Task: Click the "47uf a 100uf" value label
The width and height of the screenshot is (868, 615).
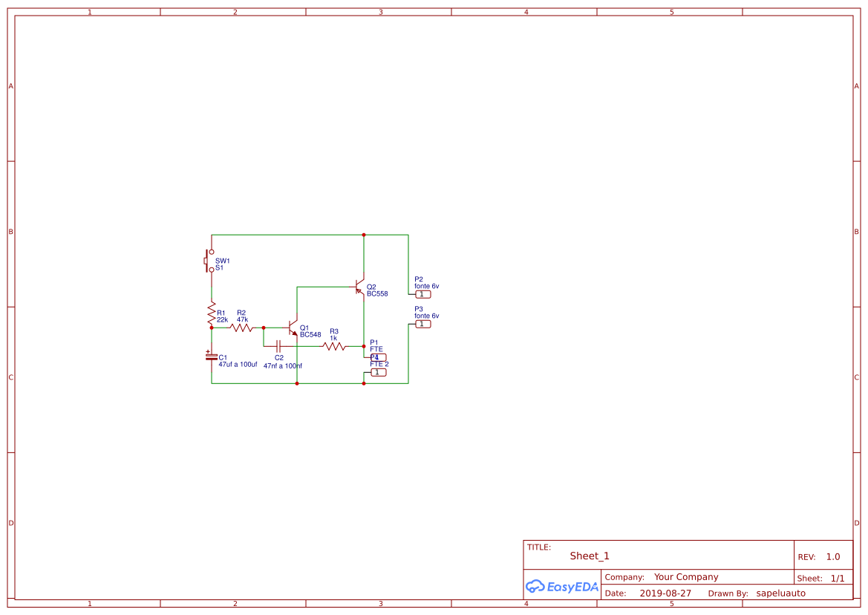Action: click(238, 365)
